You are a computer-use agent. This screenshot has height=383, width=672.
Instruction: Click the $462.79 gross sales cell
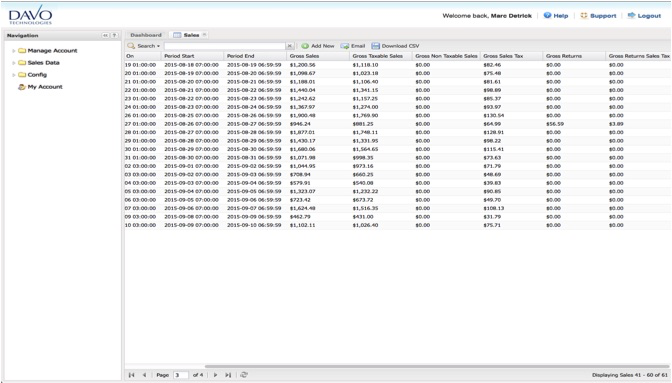[x=300, y=216]
